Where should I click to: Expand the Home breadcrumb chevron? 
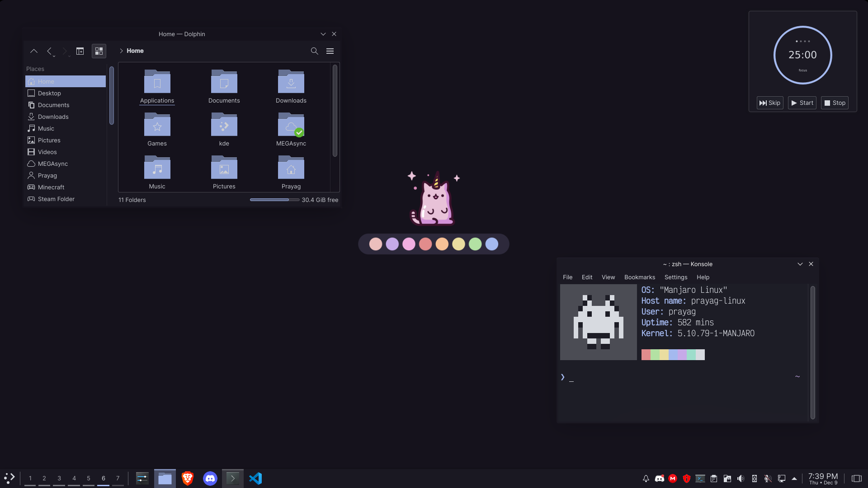[x=121, y=51]
